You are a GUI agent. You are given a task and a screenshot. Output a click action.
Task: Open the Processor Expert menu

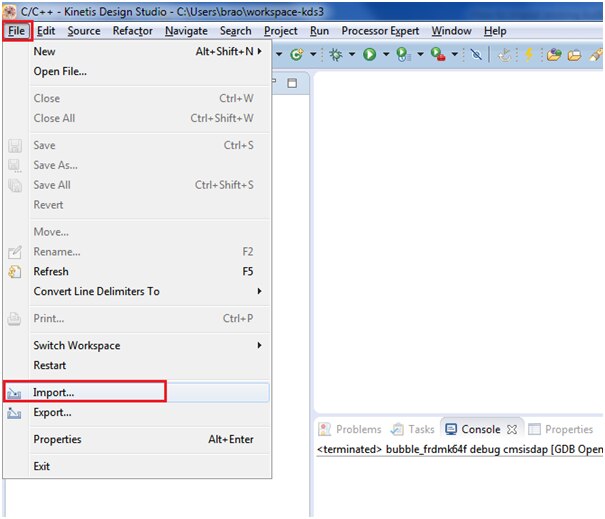(380, 31)
